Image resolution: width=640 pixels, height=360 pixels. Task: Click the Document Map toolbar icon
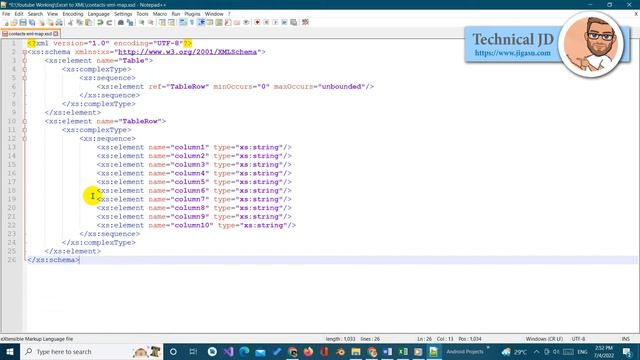(219, 22)
